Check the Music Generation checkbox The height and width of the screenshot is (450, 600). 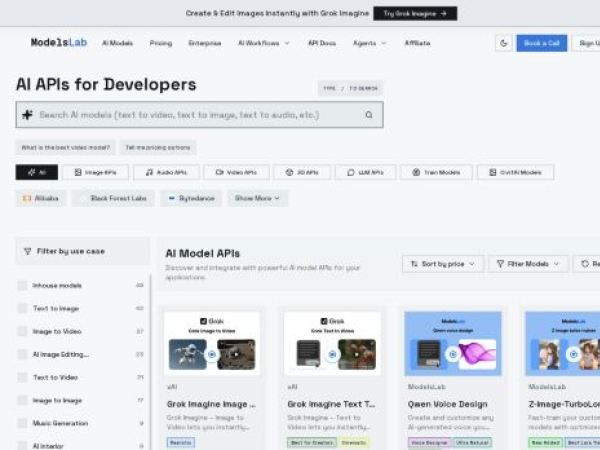click(23, 423)
